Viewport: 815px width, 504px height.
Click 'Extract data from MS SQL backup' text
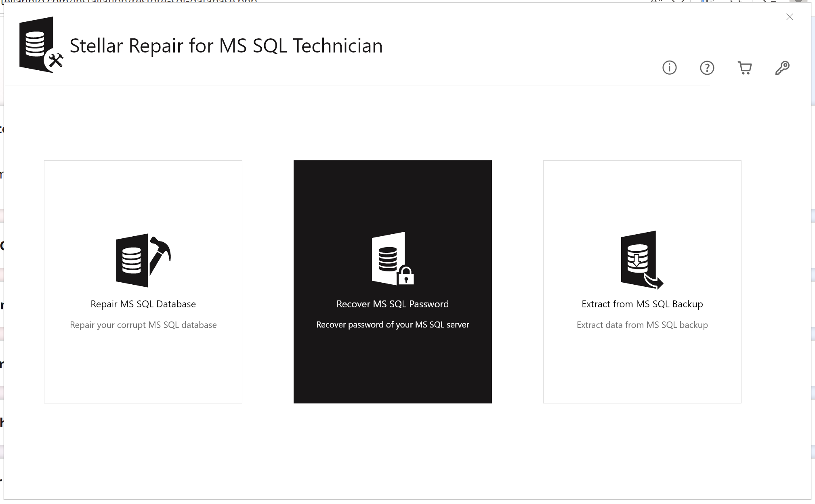click(x=642, y=325)
